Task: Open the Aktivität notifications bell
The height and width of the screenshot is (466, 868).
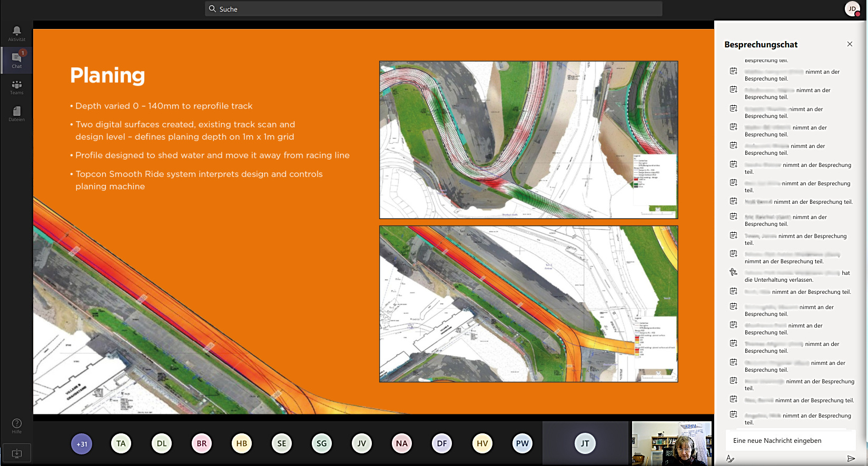Action: 16,33
